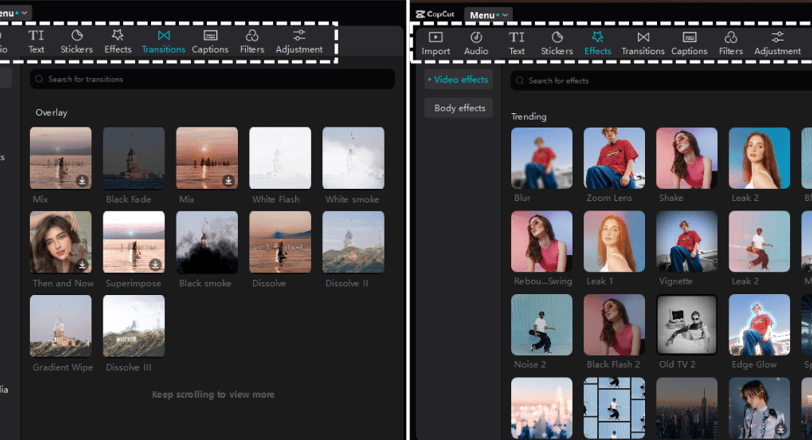Select highlighted Transitions tab in transitions window
The height and width of the screenshot is (440, 812).
pos(164,42)
